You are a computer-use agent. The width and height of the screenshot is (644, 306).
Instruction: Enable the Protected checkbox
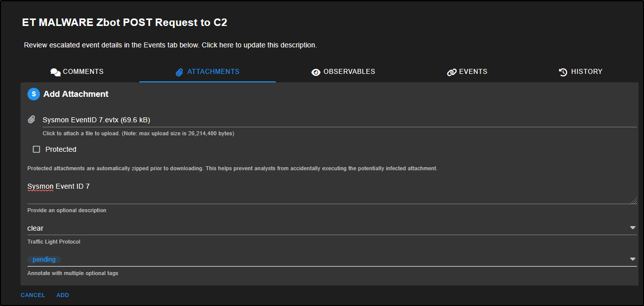[36, 149]
